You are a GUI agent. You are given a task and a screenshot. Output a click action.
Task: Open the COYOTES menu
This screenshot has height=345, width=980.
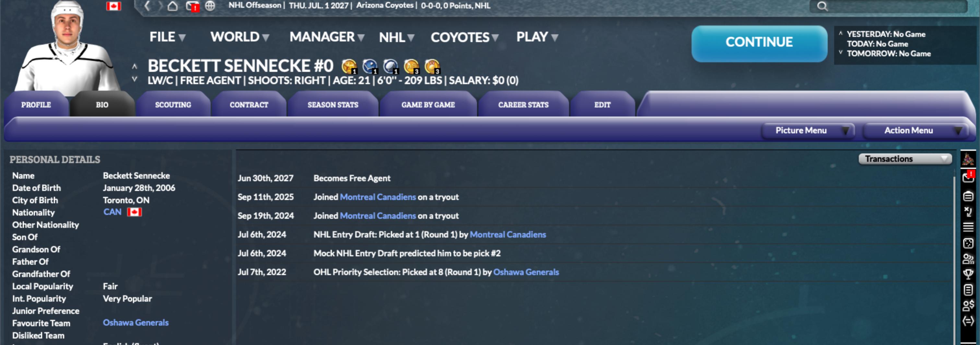pyautogui.click(x=464, y=37)
